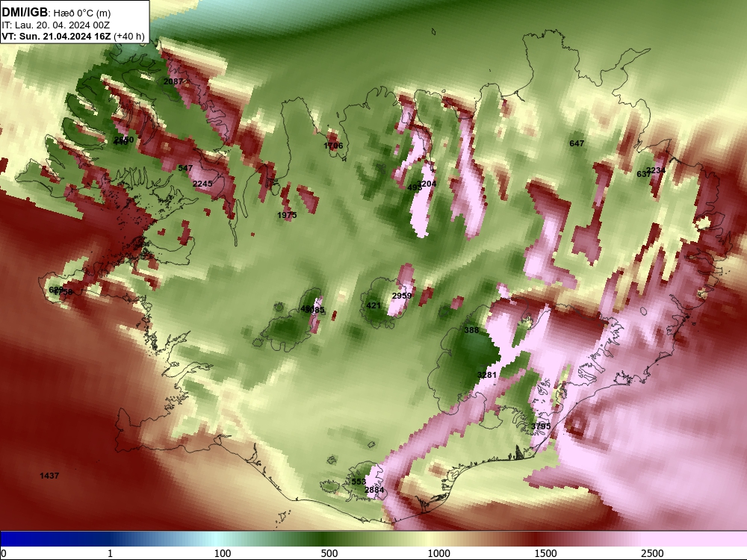Click the legend label 2500
The width and height of the screenshot is (747, 560).
[x=652, y=553]
